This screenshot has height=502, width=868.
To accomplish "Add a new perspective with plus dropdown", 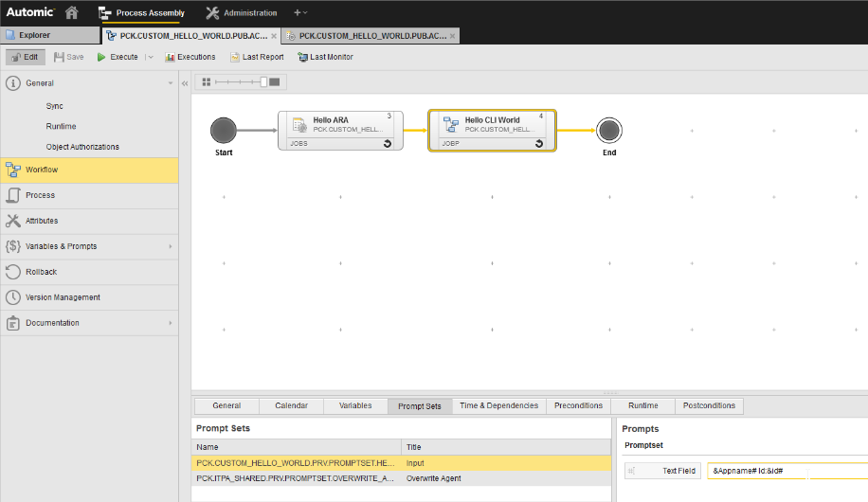I will coord(300,12).
